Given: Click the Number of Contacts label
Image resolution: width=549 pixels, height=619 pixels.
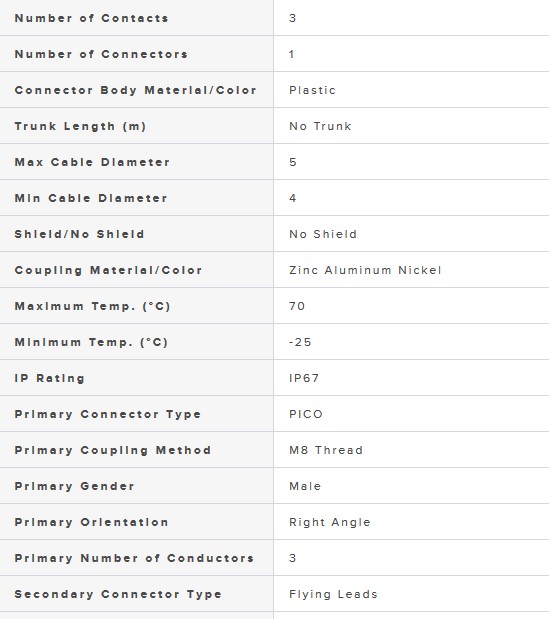Looking at the screenshot, I should 91,18.
